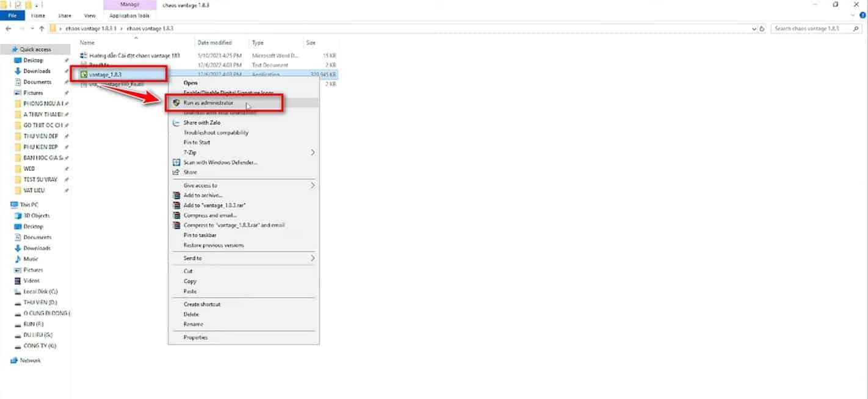Viewport: 868px width, 399px height.
Task: Collapse the ribbon with the chevron
Action: click(853, 15)
